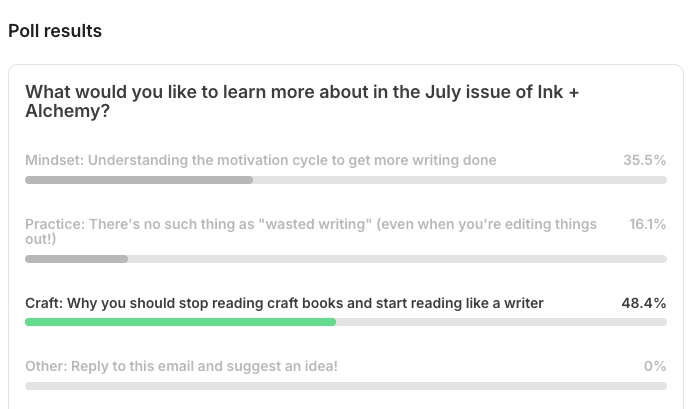Select the Craft reading like a writer option
The width and height of the screenshot is (692, 409).
[284, 303]
